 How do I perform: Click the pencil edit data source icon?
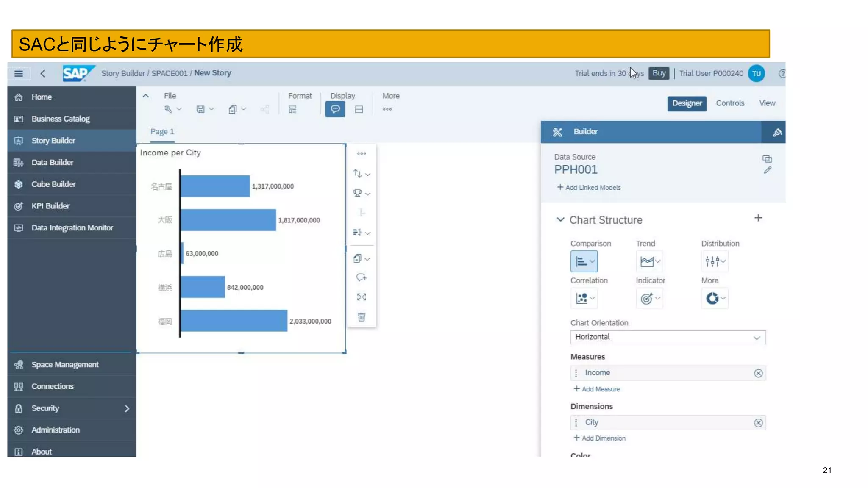[x=767, y=170]
